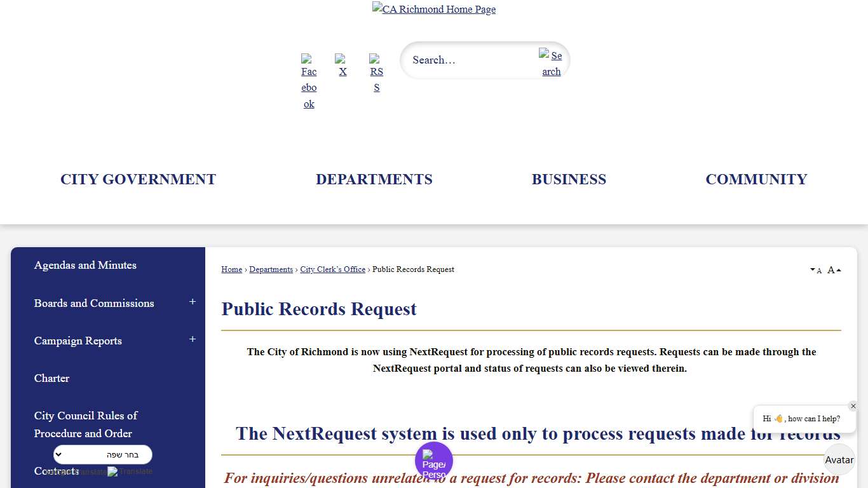Select Charter in the sidebar
The image size is (868, 488).
[51, 378]
